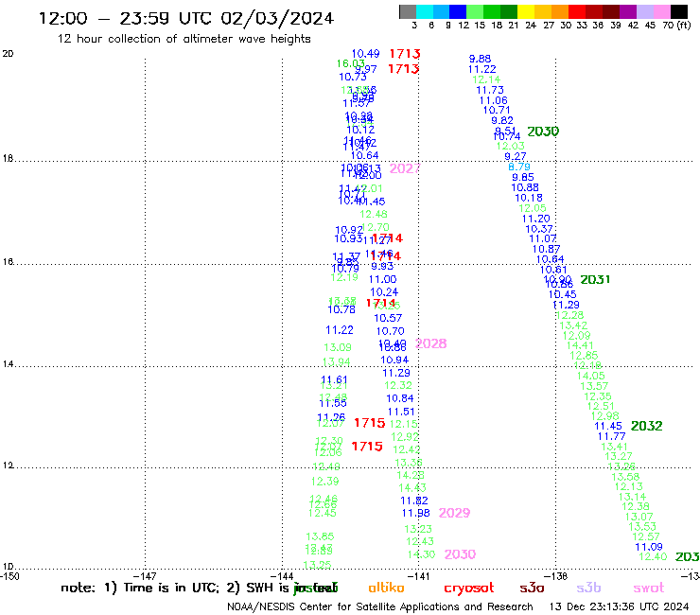Click the '12.32' wave height value
The image size is (700, 615).
398,385
